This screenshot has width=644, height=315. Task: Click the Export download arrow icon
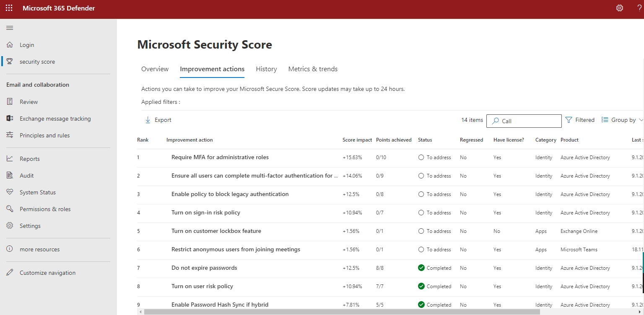point(148,120)
